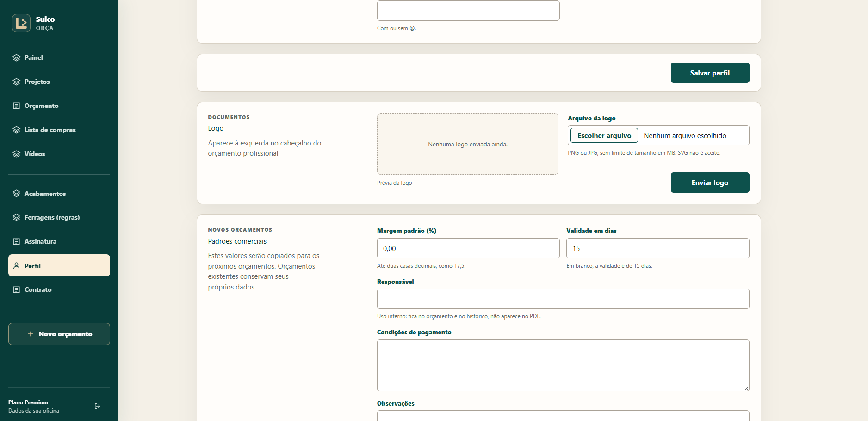The image size is (868, 421).
Task: Click the logo preview placeholder box
Action: coord(468,144)
